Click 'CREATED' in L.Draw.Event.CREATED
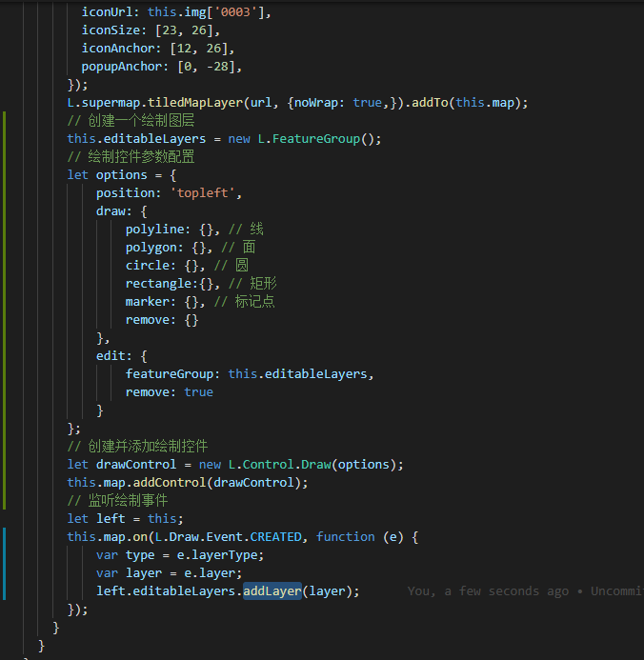 click(275, 537)
